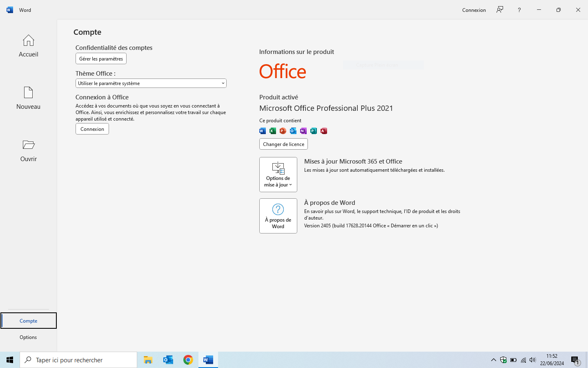Open À propos de Word button
Image resolution: width=588 pixels, height=368 pixels.
coord(278,216)
